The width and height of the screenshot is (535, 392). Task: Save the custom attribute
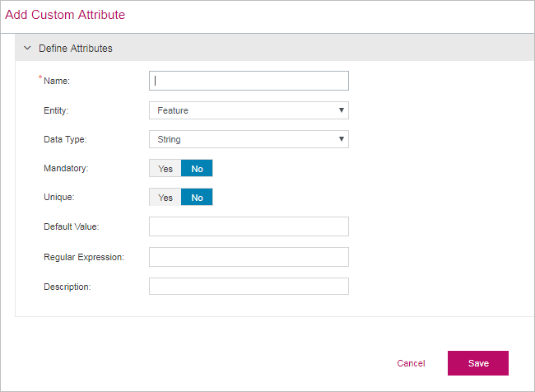coord(477,363)
